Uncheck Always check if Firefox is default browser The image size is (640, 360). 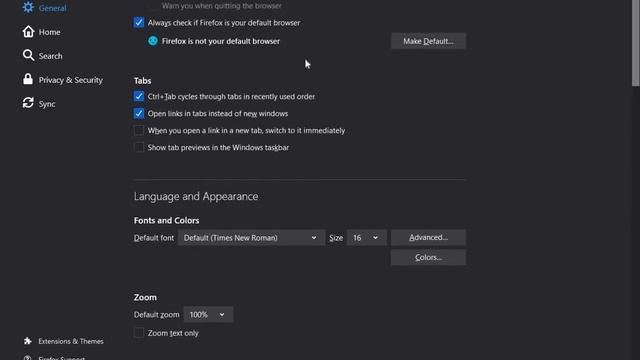point(139,22)
